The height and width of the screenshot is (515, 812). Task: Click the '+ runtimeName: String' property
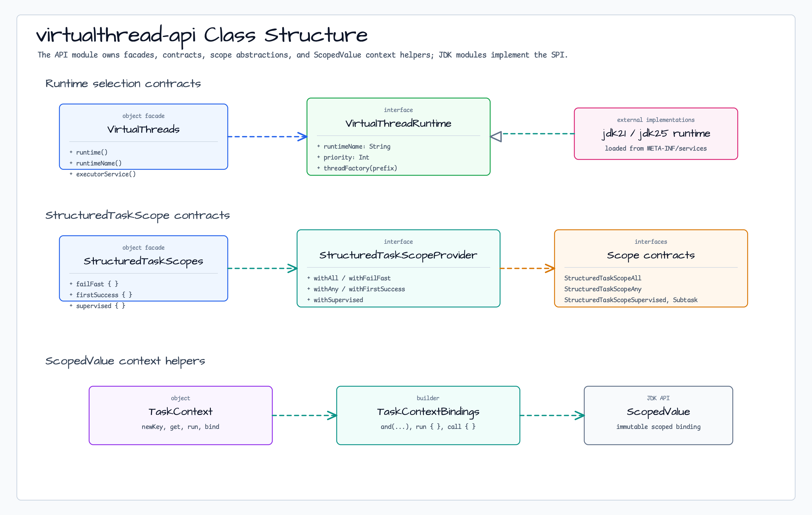click(x=354, y=146)
